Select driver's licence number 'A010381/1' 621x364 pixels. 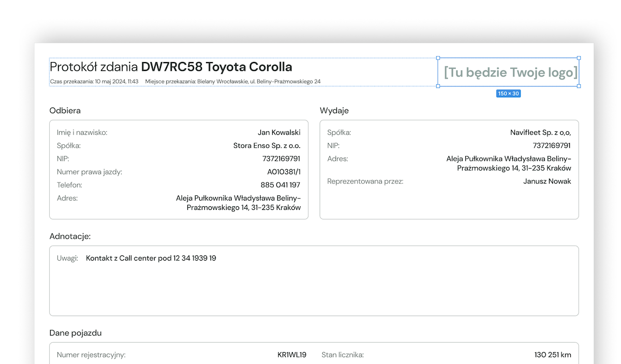click(x=284, y=172)
